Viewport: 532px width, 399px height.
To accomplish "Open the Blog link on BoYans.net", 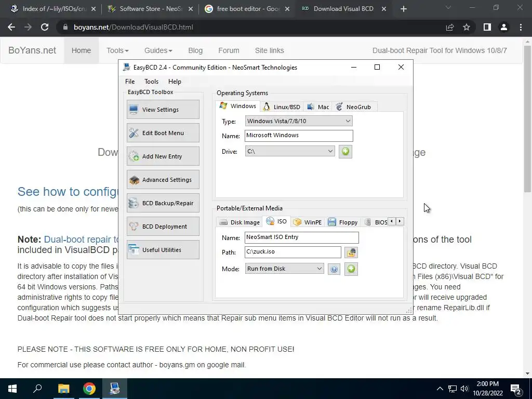I will pos(195,50).
